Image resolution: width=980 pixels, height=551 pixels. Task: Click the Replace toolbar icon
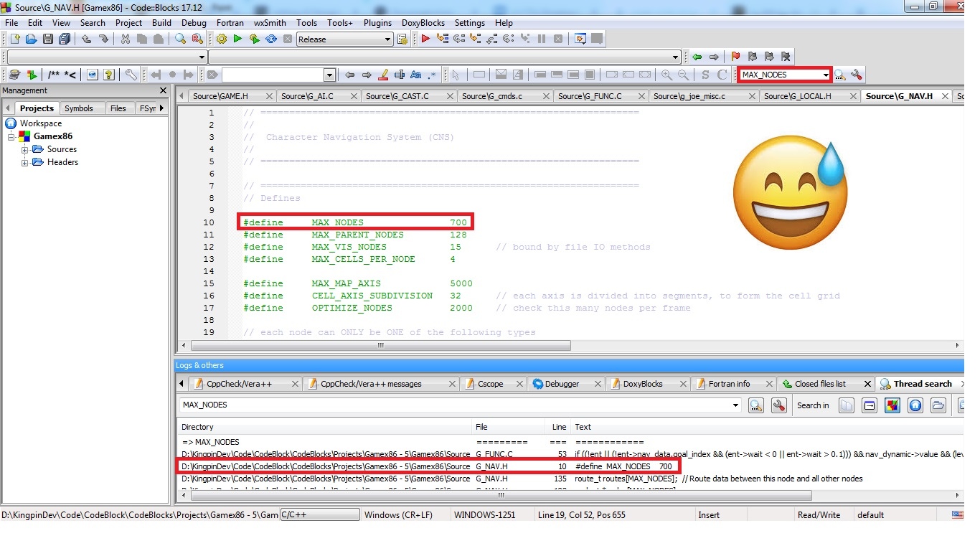tap(197, 39)
